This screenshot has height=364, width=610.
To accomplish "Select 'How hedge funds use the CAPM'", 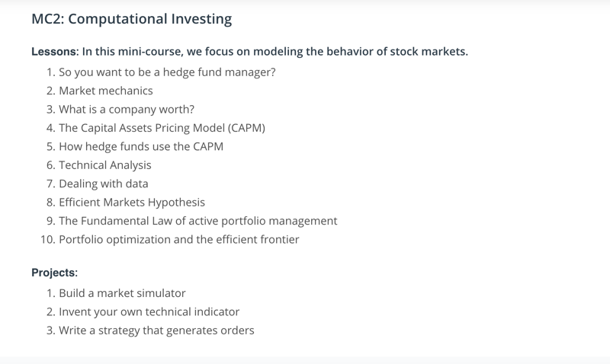I will pos(141,146).
